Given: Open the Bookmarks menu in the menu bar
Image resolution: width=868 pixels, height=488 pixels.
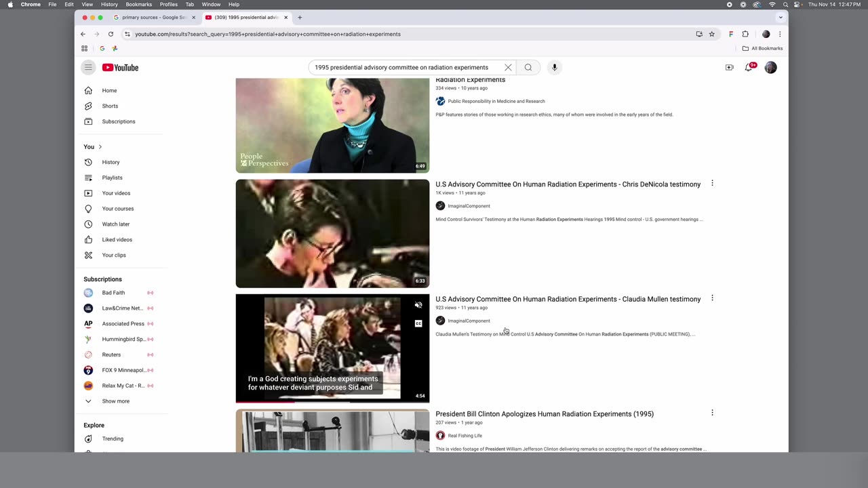Looking at the screenshot, I should coord(138,4).
